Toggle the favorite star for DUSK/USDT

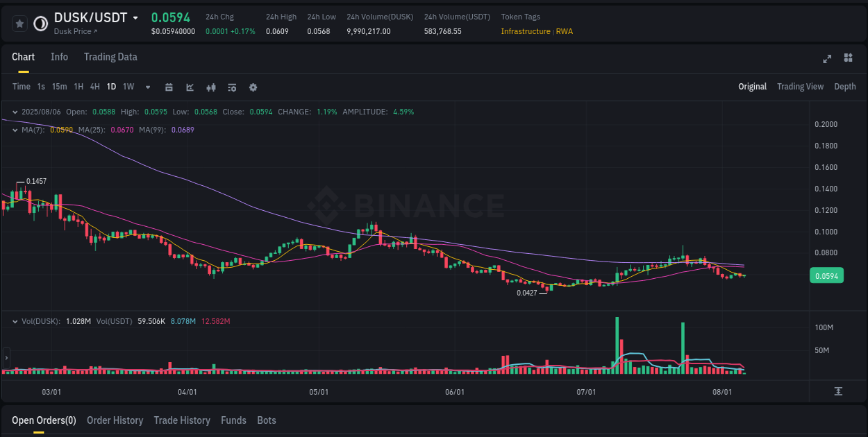pos(19,23)
